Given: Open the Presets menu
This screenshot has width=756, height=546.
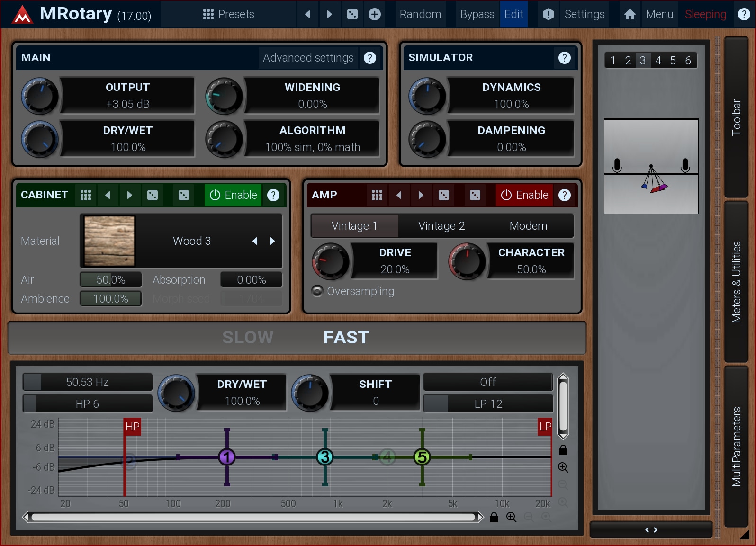Looking at the screenshot, I should click(x=229, y=14).
